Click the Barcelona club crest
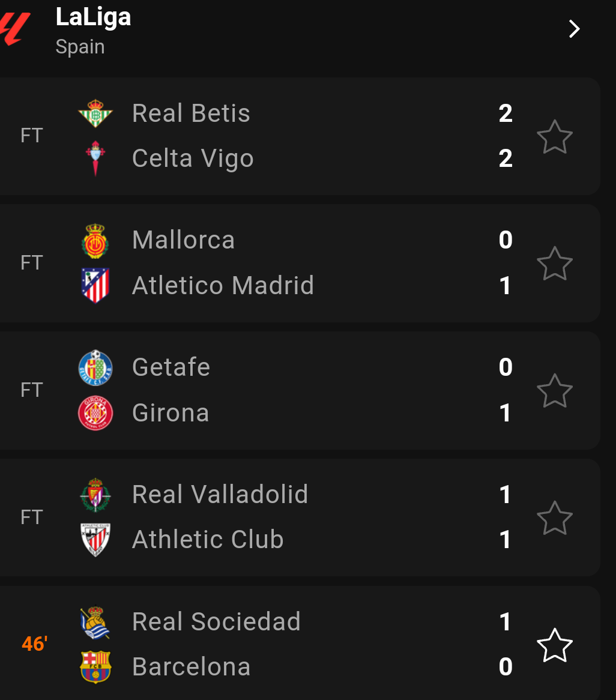The image size is (616, 700). click(95, 667)
